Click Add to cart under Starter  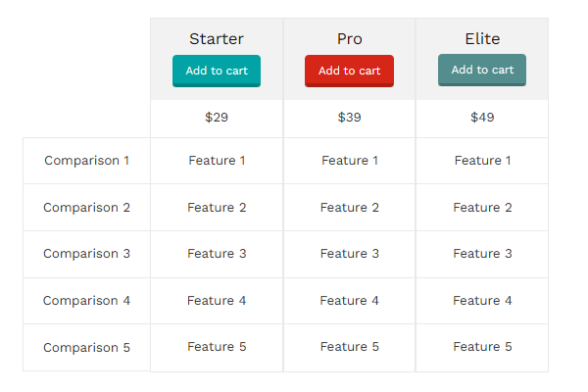pyautogui.click(x=217, y=71)
